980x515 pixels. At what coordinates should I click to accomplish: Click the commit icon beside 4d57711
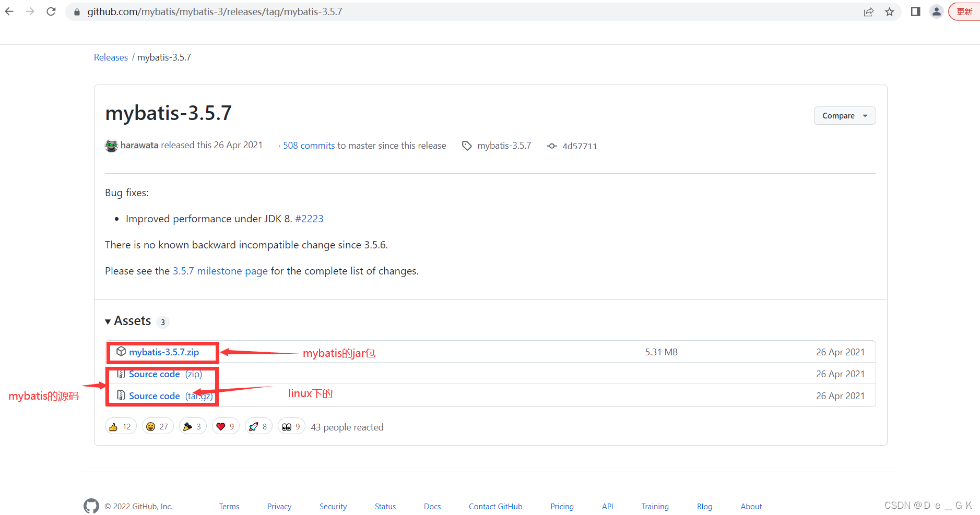[551, 146]
